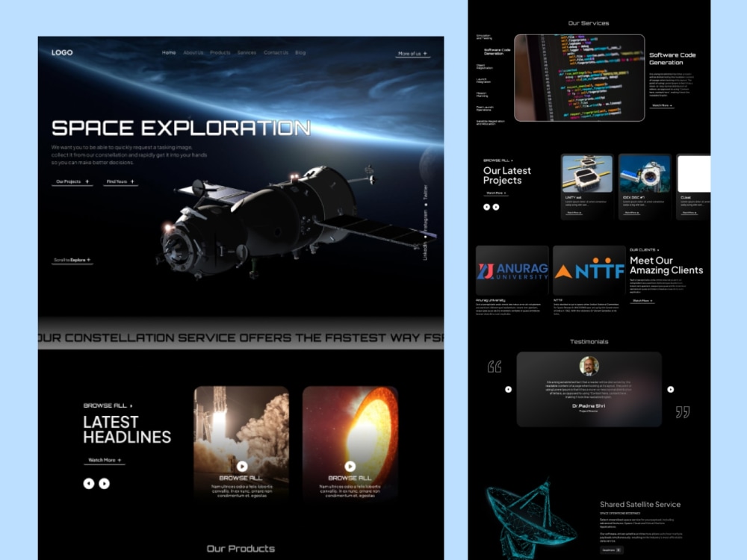The width and height of the screenshot is (747, 560).
Task: Open the Home nav item
Action: 169,52
